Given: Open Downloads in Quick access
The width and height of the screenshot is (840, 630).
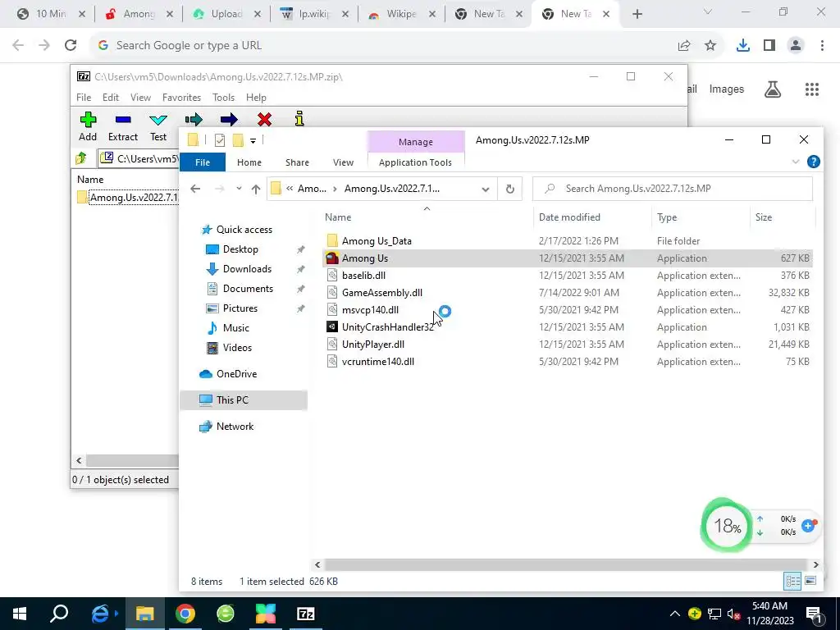Looking at the screenshot, I should 247,269.
